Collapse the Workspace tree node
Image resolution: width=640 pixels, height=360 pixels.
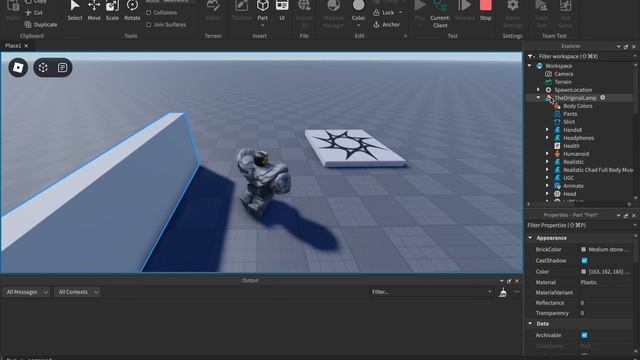coord(530,66)
